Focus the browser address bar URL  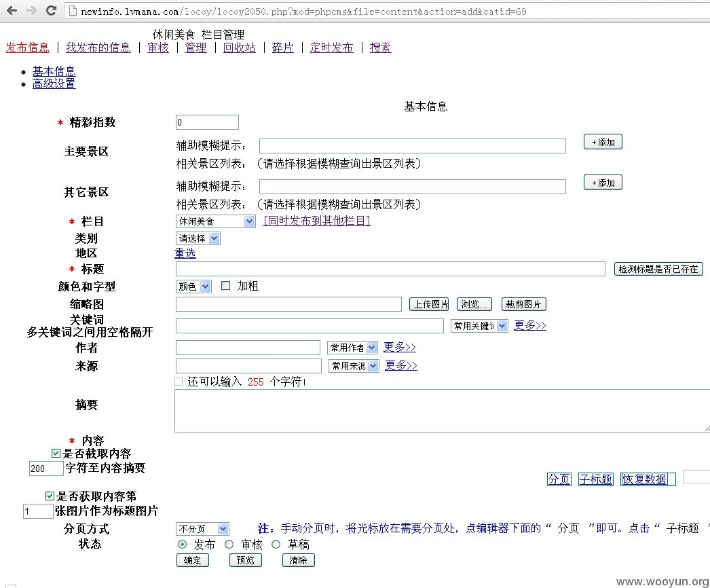(x=303, y=12)
